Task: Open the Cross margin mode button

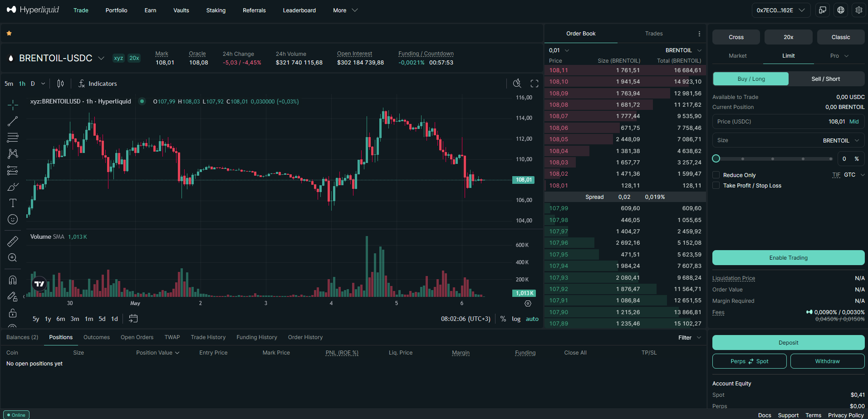Action: click(x=736, y=37)
